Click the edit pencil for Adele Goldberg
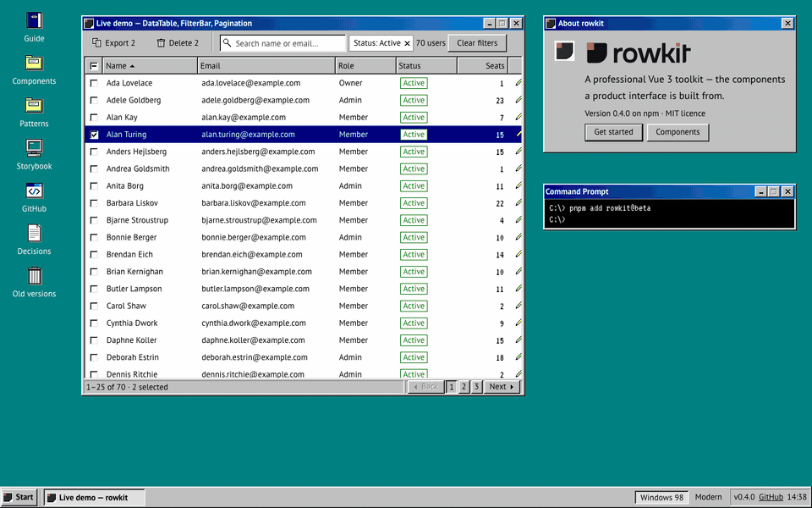Screen dimensions: 812x508 point(518,100)
